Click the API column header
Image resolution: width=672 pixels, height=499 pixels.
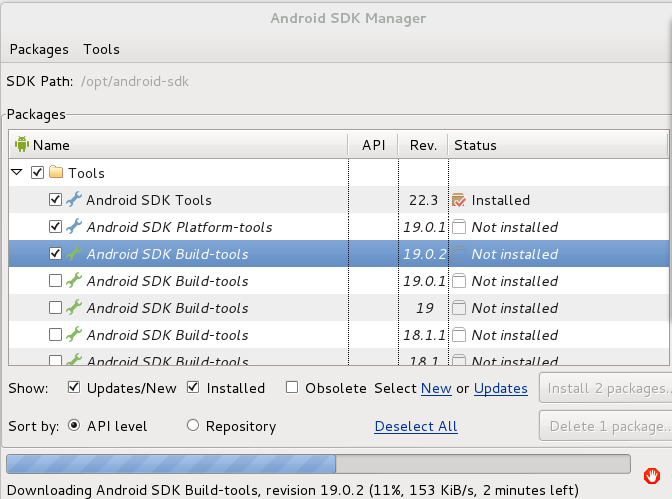point(373,145)
